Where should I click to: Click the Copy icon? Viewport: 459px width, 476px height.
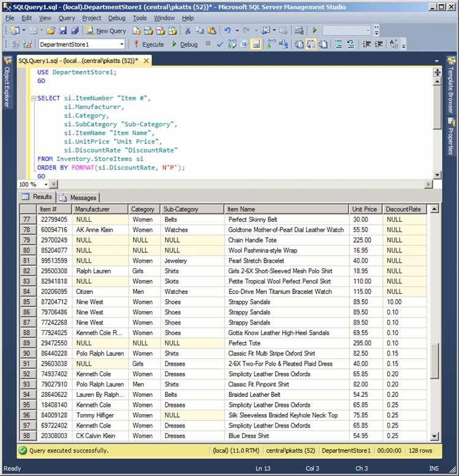pos(200,31)
